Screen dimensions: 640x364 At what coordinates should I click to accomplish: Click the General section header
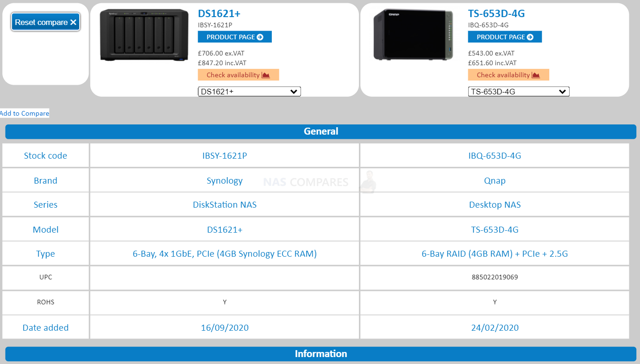click(x=321, y=131)
